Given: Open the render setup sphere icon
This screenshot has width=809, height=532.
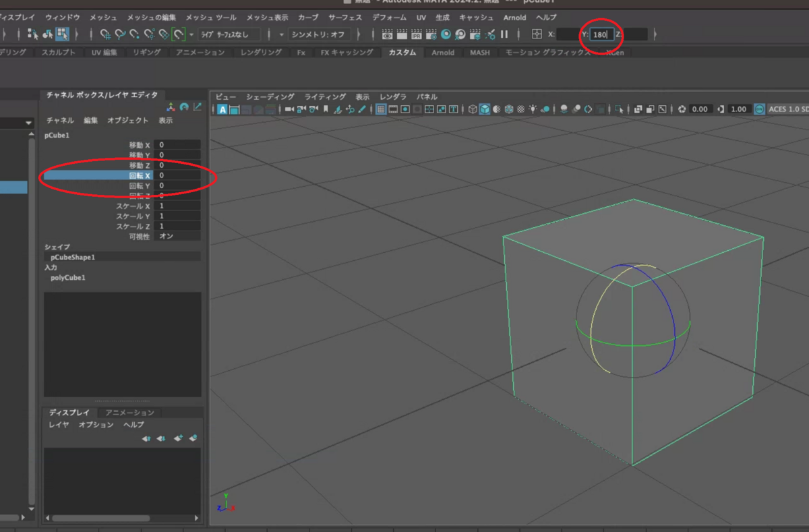Looking at the screenshot, I should [460, 34].
